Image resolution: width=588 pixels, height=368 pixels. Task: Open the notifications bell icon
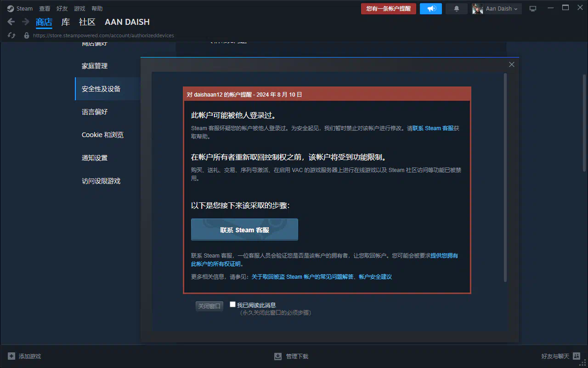tap(457, 9)
